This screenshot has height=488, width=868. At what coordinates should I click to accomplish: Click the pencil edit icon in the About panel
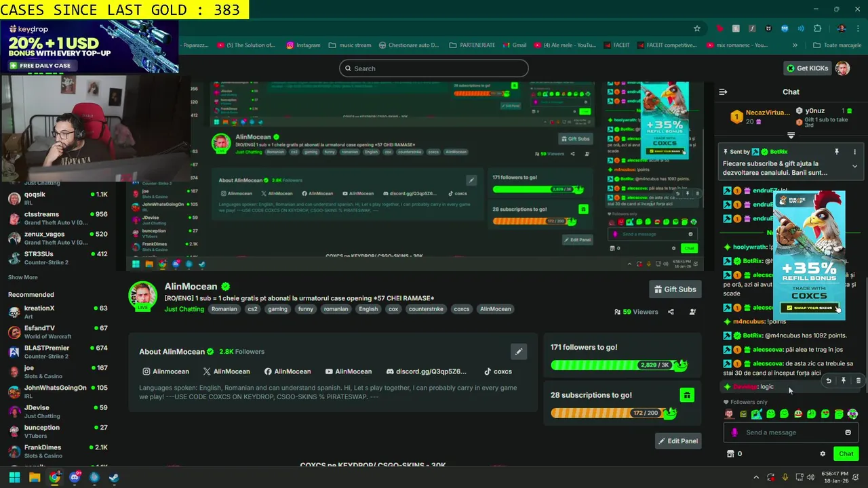(x=519, y=351)
